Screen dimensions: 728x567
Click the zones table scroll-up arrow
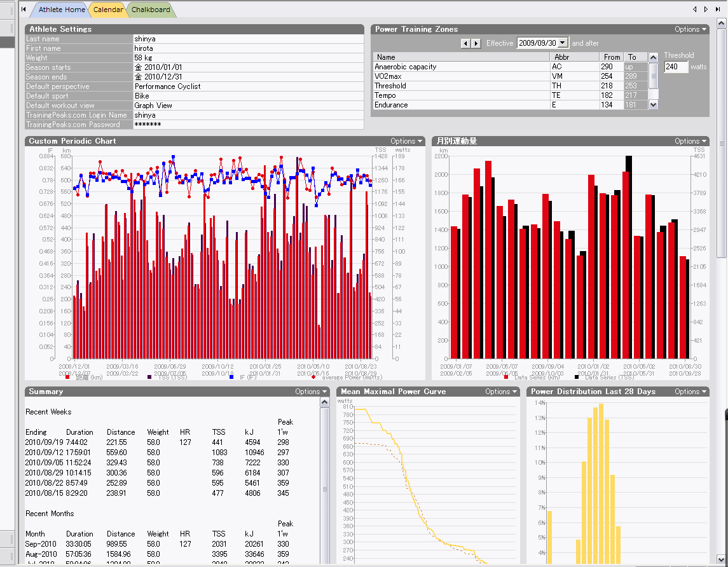(653, 58)
